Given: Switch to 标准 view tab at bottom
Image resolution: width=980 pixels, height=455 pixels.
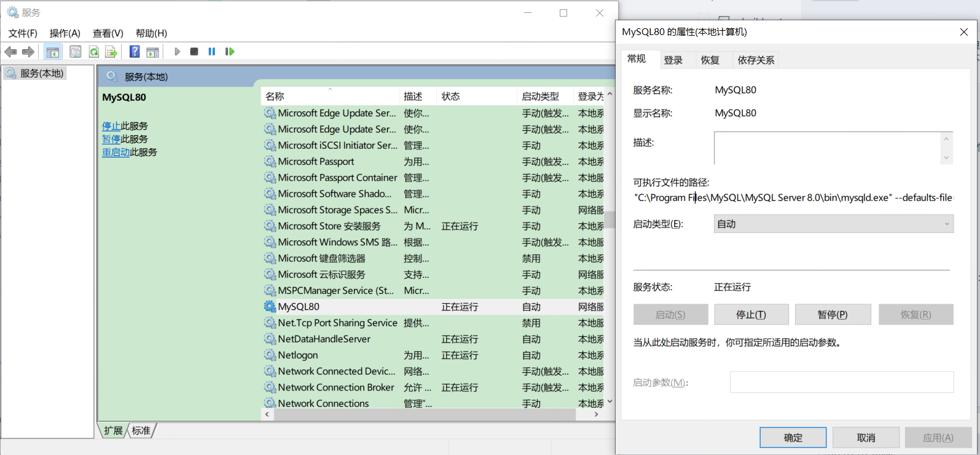Looking at the screenshot, I should [141, 430].
